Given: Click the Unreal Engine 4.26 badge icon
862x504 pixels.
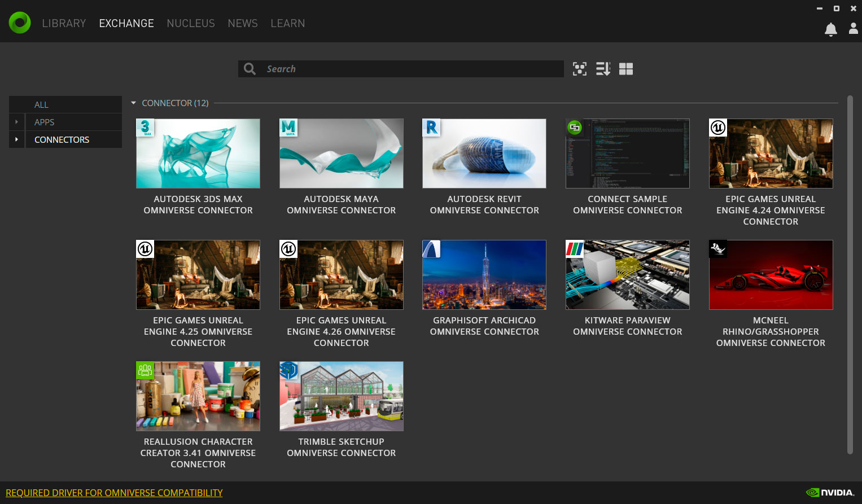Looking at the screenshot, I should click(x=288, y=249).
